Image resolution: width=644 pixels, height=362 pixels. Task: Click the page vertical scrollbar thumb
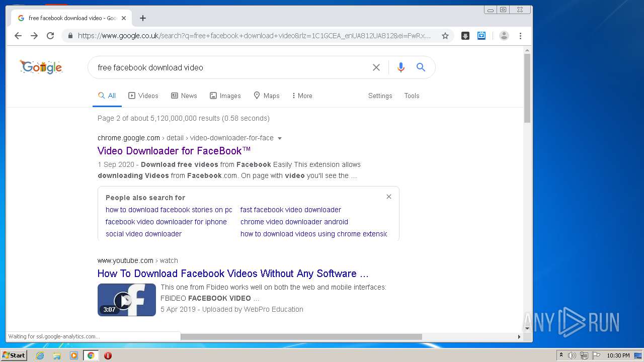[x=527, y=88]
